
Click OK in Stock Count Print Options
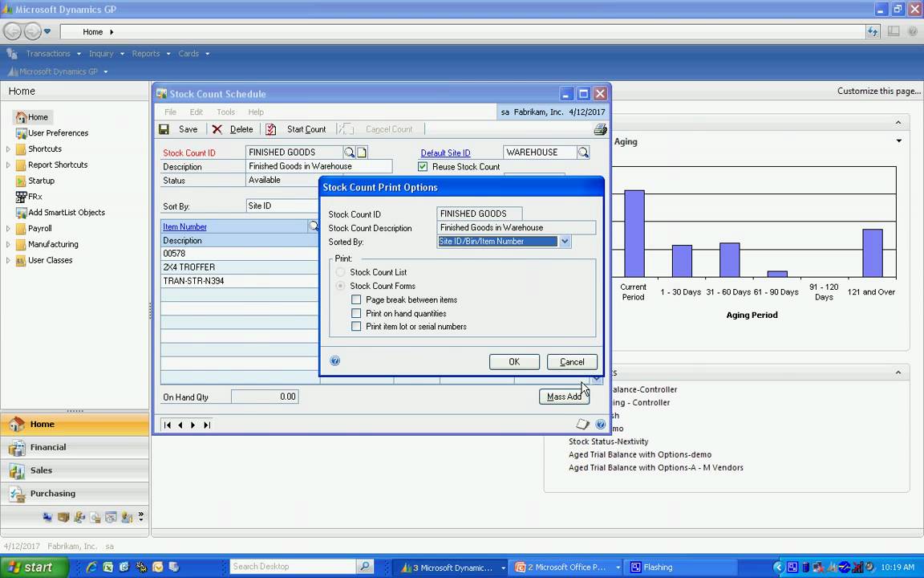(x=514, y=361)
